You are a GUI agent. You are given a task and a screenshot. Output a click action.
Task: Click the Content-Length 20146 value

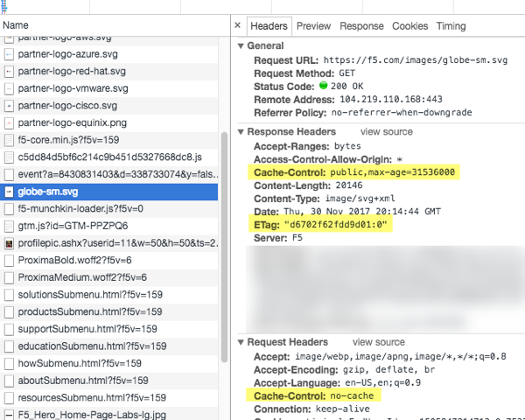(x=349, y=185)
